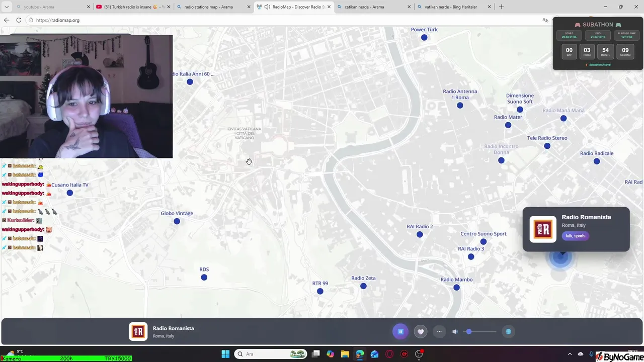Switch to radio stations map - Arama tab
The height and width of the screenshot is (362, 644).
pyautogui.click(x=214, y=7)
